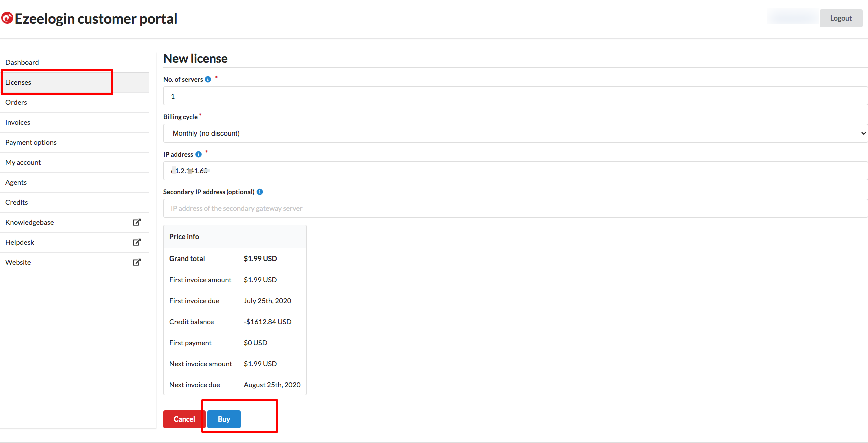Click the Grand total $1.99 USD value
The image size is (868, 443).
tap(260, 259)
